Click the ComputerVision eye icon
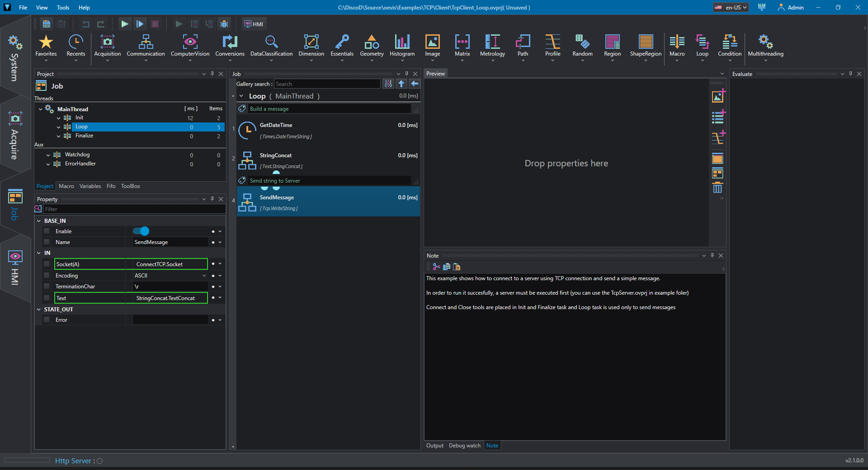868x470 pixels. (190, 42)
